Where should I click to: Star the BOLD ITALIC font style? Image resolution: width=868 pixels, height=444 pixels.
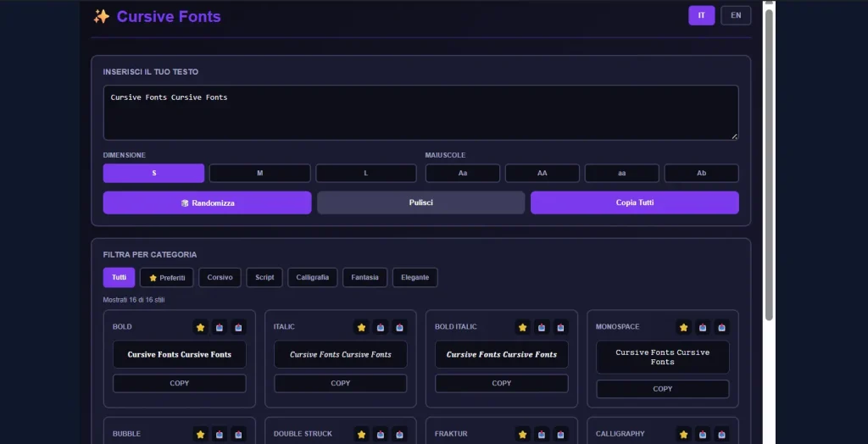click(522, 327)
